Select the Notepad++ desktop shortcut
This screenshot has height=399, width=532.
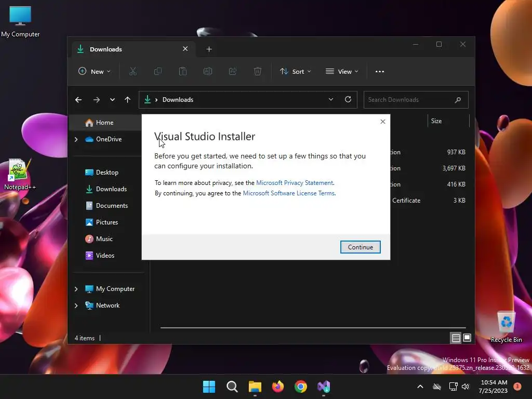[x=20, y=175]
